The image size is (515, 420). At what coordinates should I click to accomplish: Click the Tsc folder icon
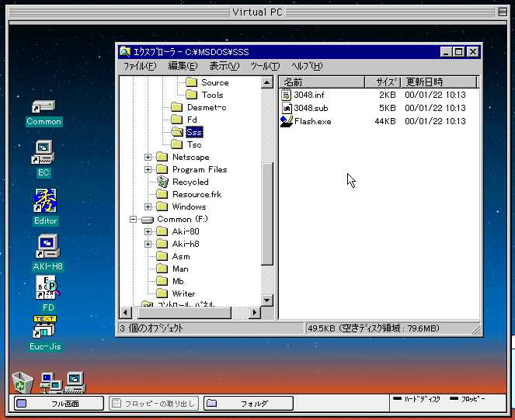coord(176,144)
